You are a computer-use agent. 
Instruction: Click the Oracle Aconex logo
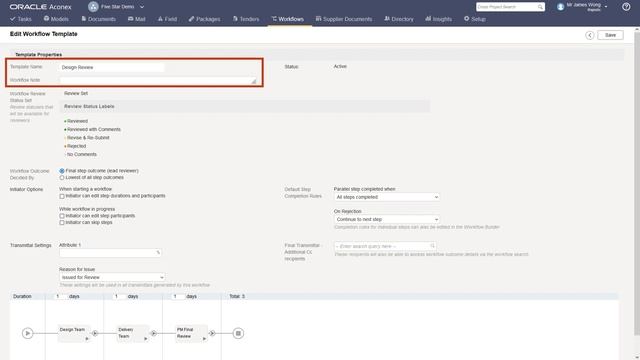pyautogui.click(x=40, y=7)
